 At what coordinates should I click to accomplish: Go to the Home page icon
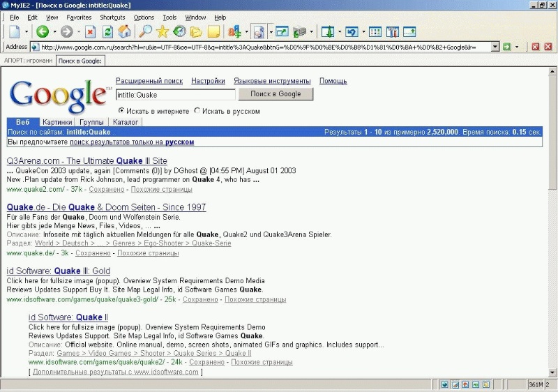click(x=125, y=32)
